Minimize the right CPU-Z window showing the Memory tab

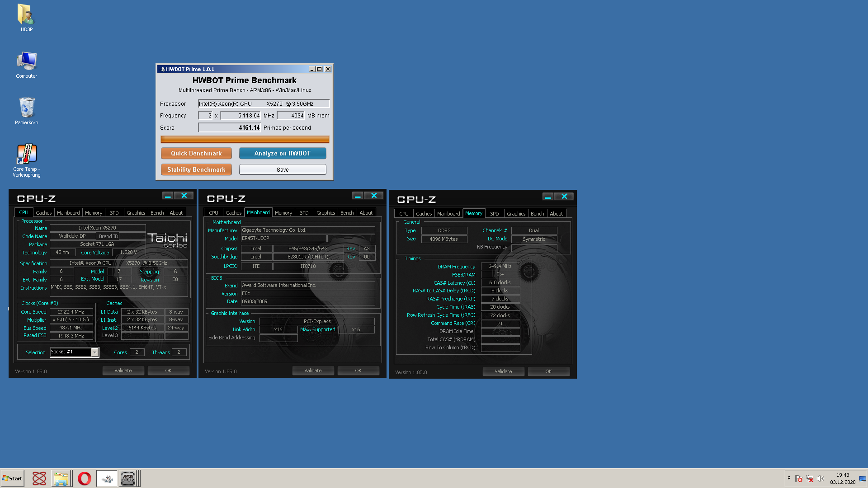coord(548,197)
